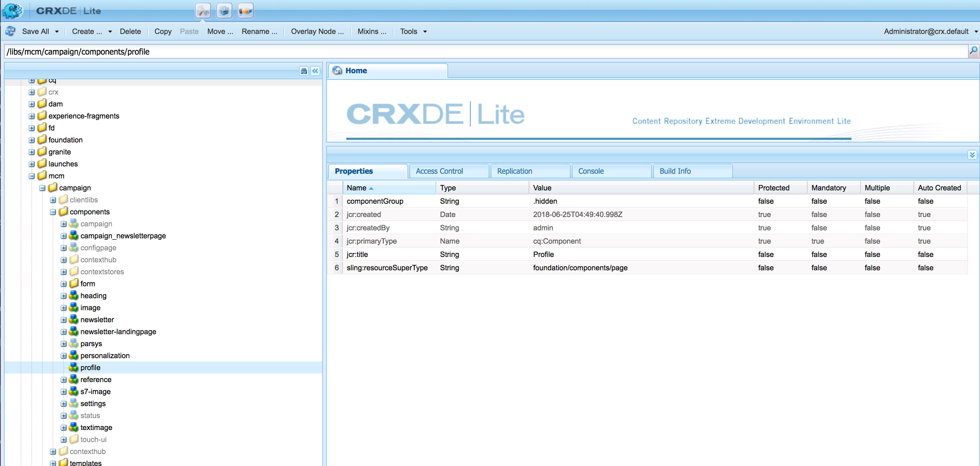
Task: Open the Save All dropdown arrow
Action: coord(57,32)
